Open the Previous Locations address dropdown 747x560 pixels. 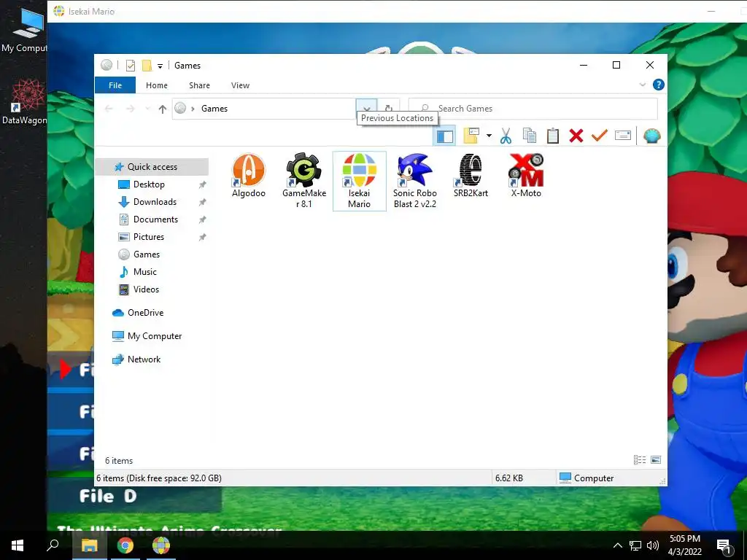[366, 109]
